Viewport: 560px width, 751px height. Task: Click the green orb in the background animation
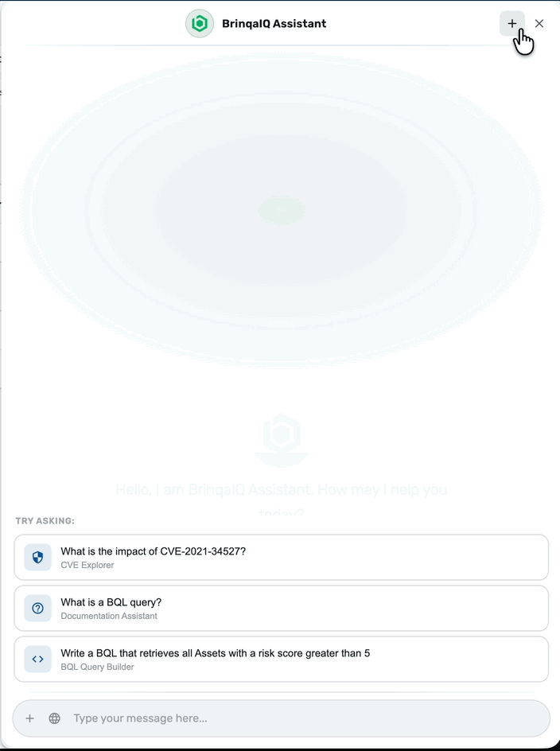coord(282,210)
